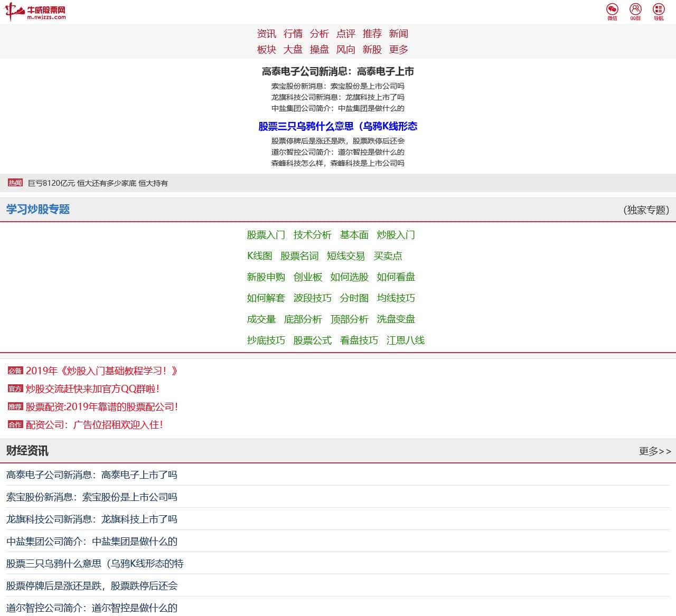Screen dimensions: 676x616
Task: Select 分析 in the navigation
Action: [x=320, y=34]
